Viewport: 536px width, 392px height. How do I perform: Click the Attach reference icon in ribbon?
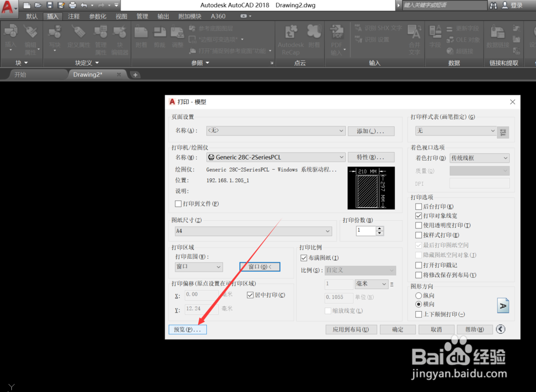(141, 32)
